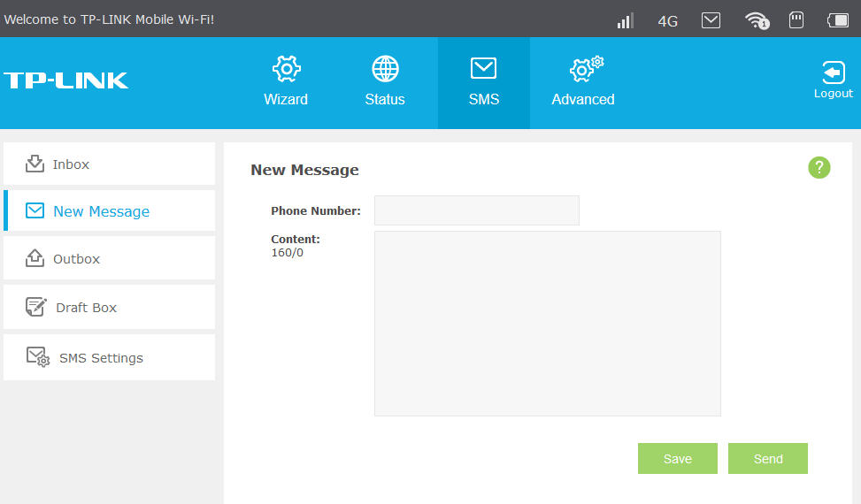Switch to the Status tab
The height and width of the screenshot is (504, 861).
[x=385, y=82]
